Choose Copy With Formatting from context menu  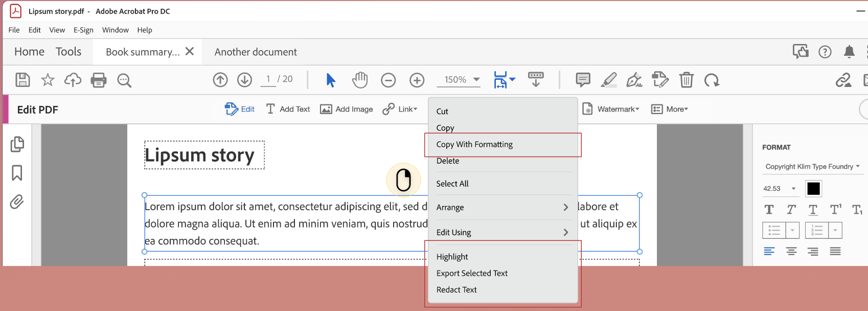(474, 144)
